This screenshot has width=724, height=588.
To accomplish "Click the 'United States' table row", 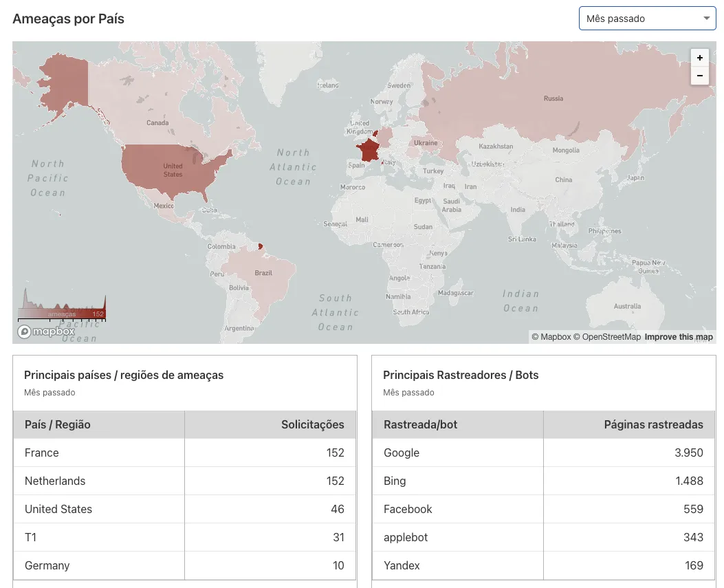I will (x=185, y=509).
